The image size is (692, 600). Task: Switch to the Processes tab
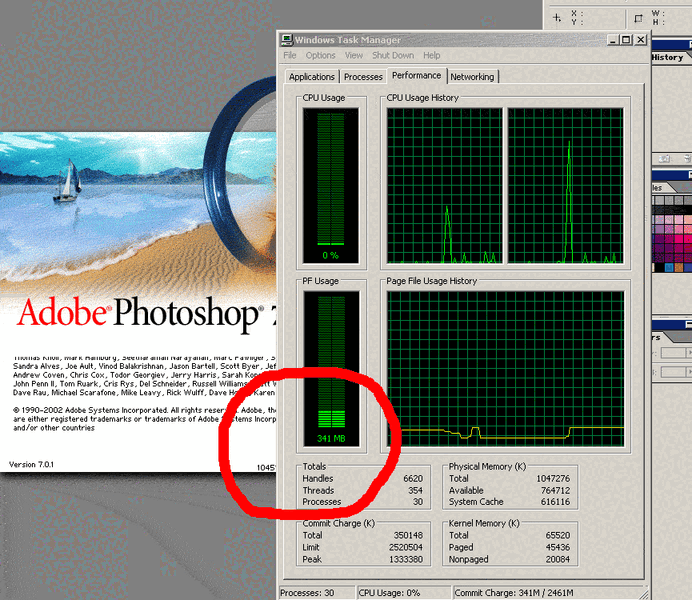click(x=363, y=77)
